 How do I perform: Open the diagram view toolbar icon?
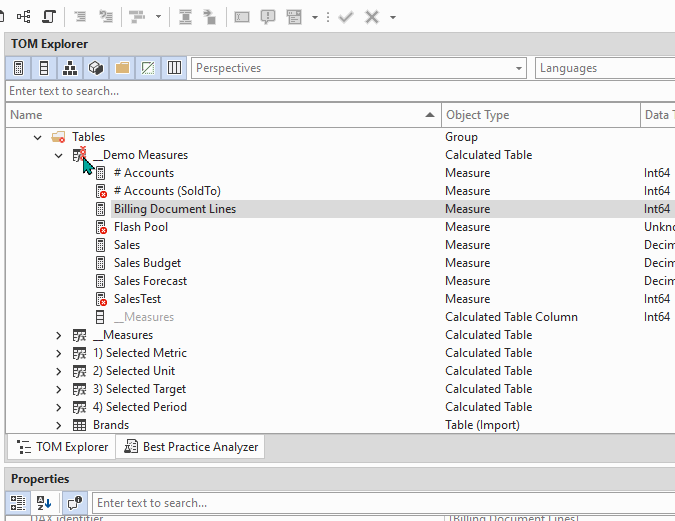(23, 17)
